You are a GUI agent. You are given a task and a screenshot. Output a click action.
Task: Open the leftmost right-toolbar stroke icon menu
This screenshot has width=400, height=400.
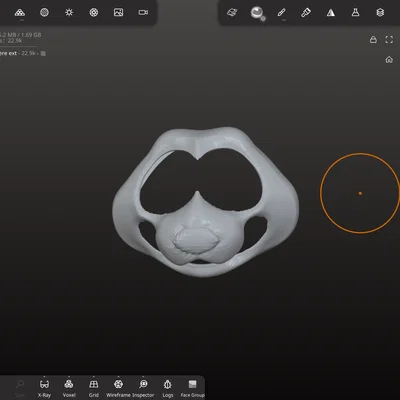[x=232, y=13]
